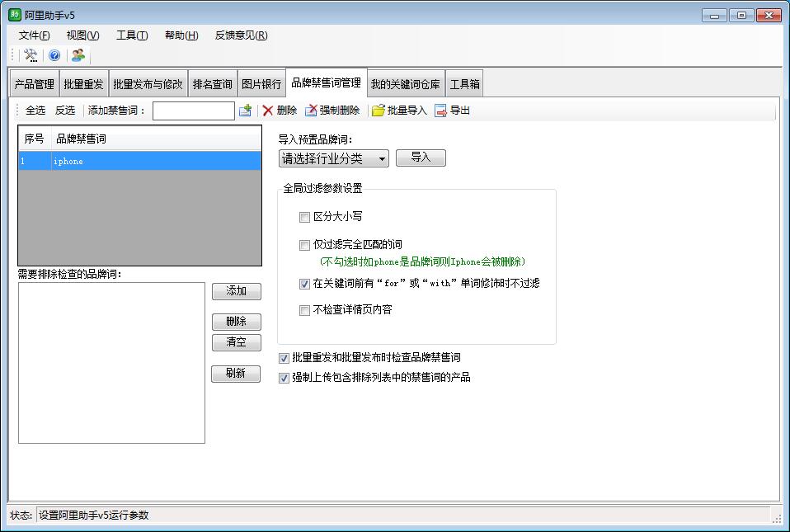The height and width of the screenshot is (532, 790).
Task: Switch to the 批量发布与修改 tab
Action: tap(148, 83)
